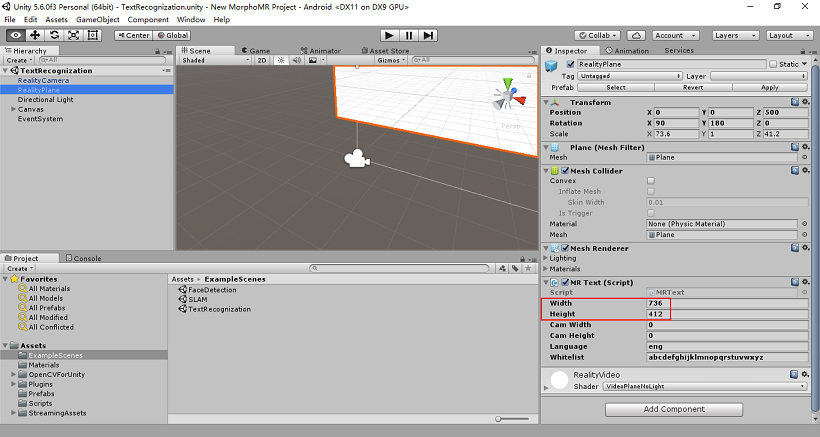Click the prefab Select button
This screenshot has height=437, width=820.
coord(616,87)
